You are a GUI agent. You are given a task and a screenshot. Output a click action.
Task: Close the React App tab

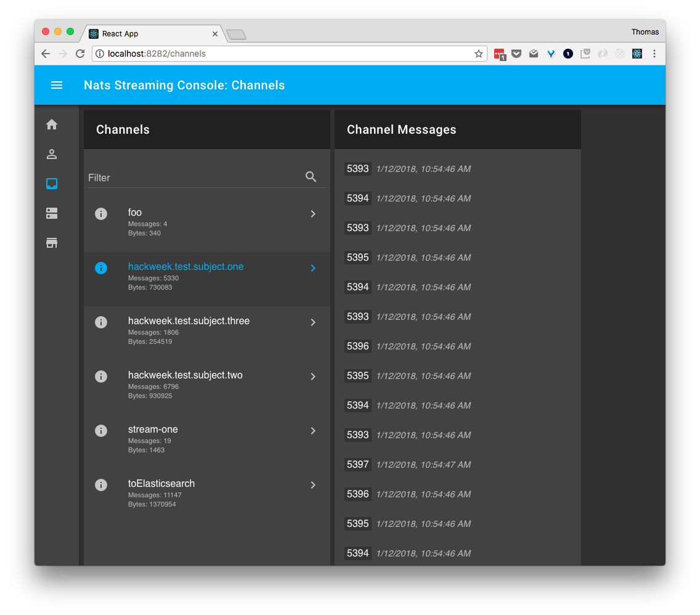click(x=214, y=34)
